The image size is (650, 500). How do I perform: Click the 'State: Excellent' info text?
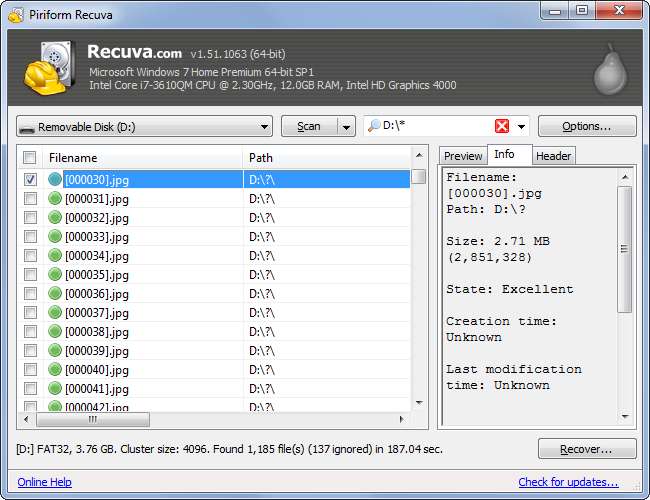(510, 289)
